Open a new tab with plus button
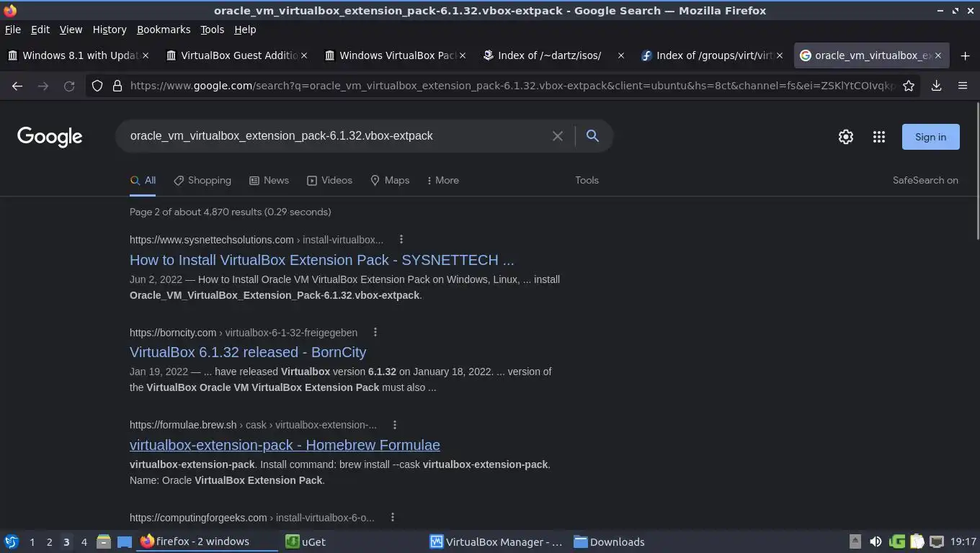This screenshot has height=553, width=980. pyautogui.click(x=965, y=55)
